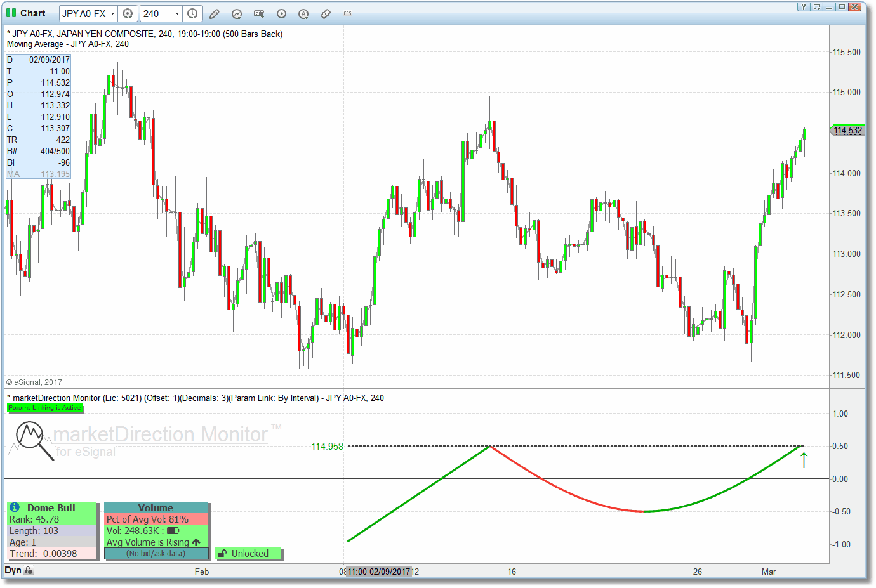Click the open padlock icon
This screenshot has width=876, height=588.
pos(222,554)
